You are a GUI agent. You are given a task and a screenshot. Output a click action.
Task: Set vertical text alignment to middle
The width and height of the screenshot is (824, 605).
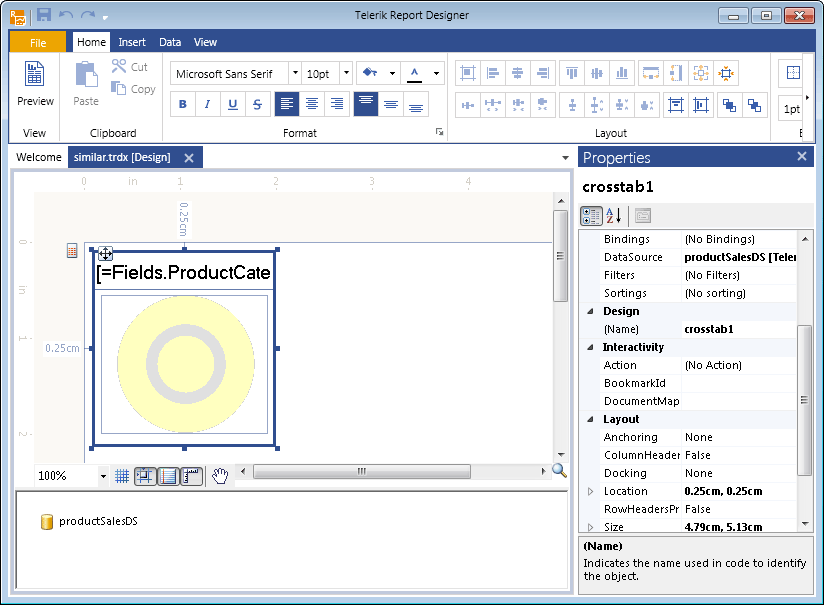[390, 104]
